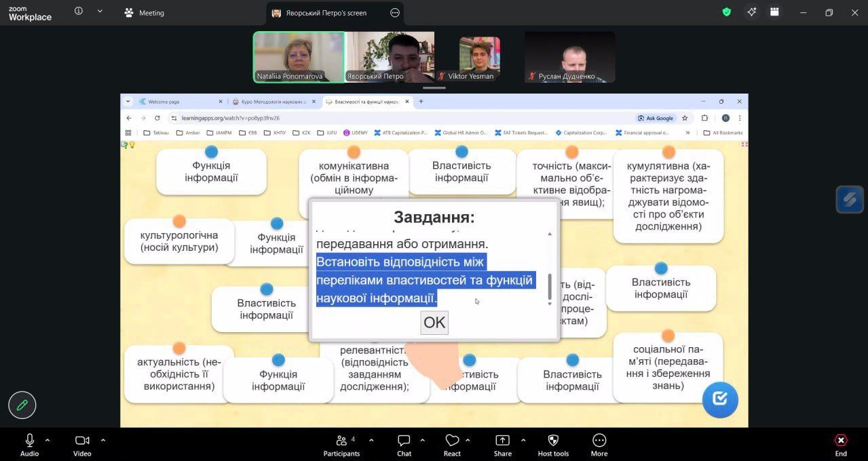The image size is (868, 461).
Task: Click the blue check-answers button
Action: tap(719, 399)
